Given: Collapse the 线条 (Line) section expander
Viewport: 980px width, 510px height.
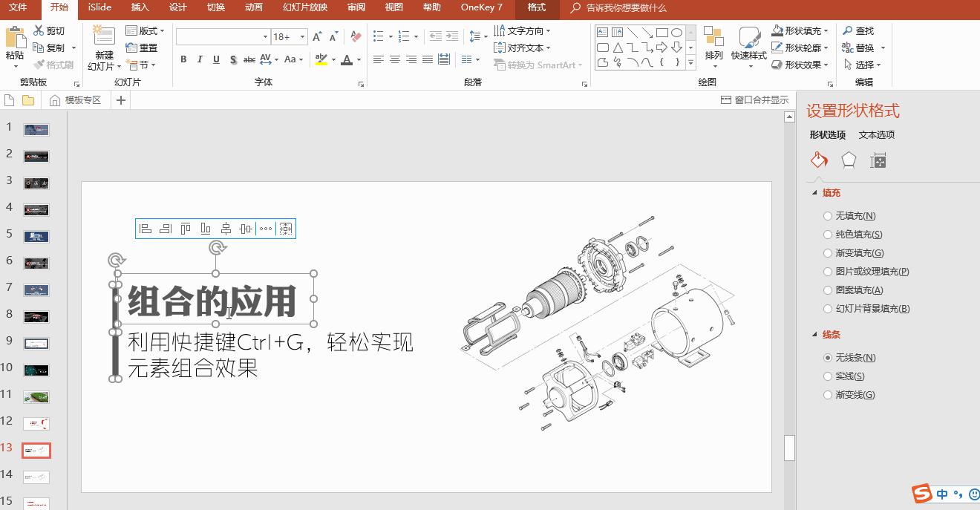Looking at the screenshot, I should tap(813, 334).
